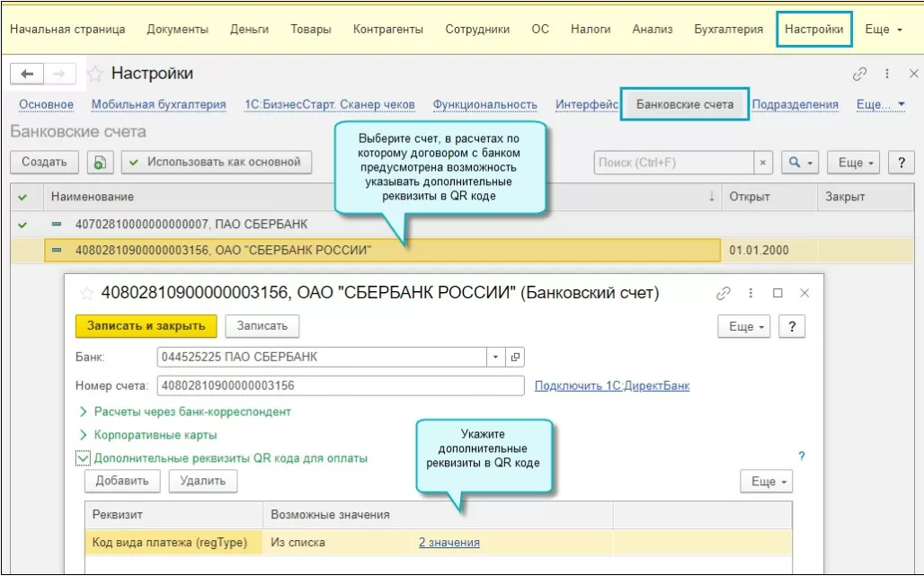Switch to the Основное settings tab
Screen dimensions: 924x576
46,105
